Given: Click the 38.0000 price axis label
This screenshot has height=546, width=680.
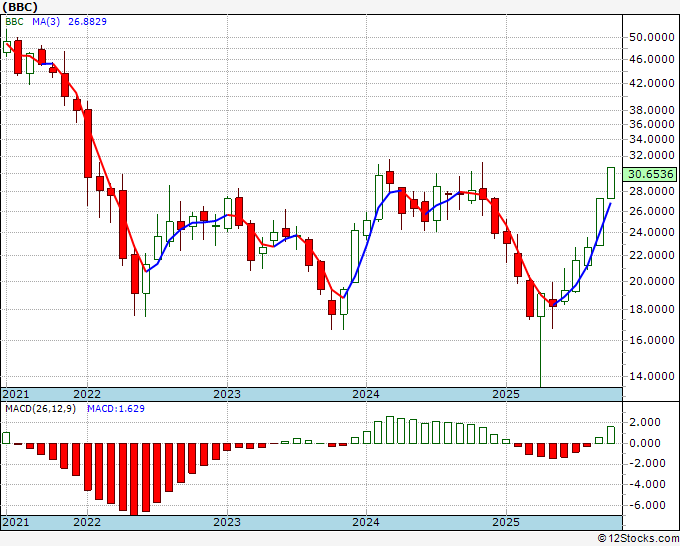Looking at the screenshot, I should pos(651,111).
